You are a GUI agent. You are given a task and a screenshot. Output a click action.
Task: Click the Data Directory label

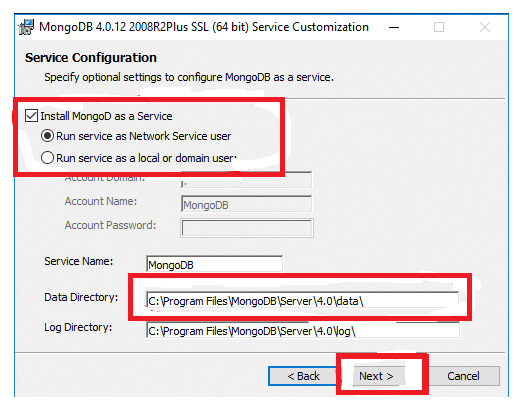[81, 297]
